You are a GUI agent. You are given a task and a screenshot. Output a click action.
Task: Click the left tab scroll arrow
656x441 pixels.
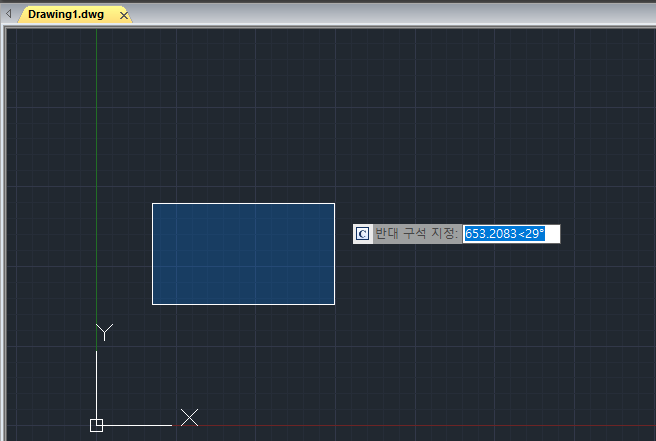(x=9, y=14)
